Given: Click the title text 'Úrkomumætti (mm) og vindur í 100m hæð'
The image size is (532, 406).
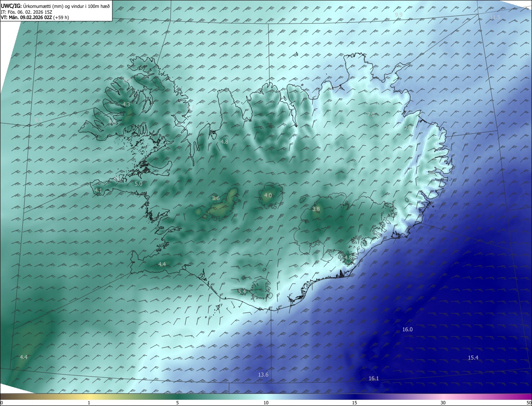Looking at the screenshot, I should (66, 6).
